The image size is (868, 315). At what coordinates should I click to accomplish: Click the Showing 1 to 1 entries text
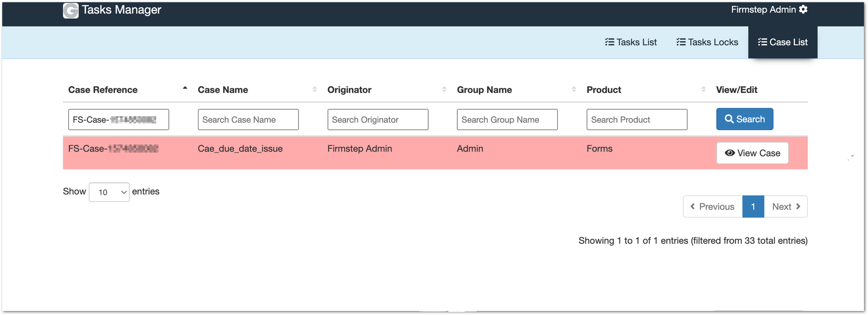[x=693, y=241]
